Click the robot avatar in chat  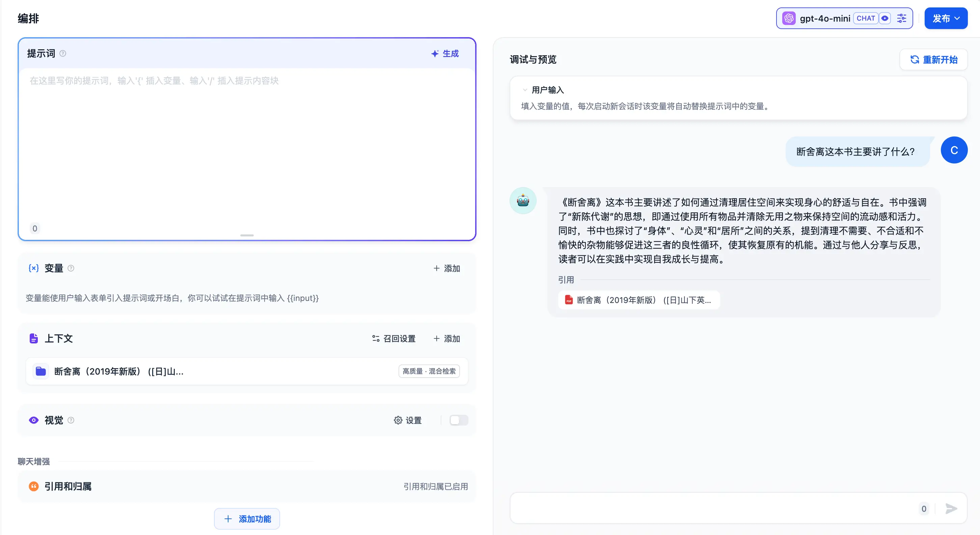click(x=523, y=201)
